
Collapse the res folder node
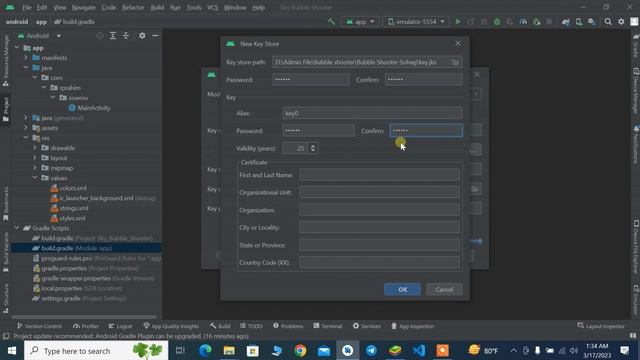pos(26,138)
